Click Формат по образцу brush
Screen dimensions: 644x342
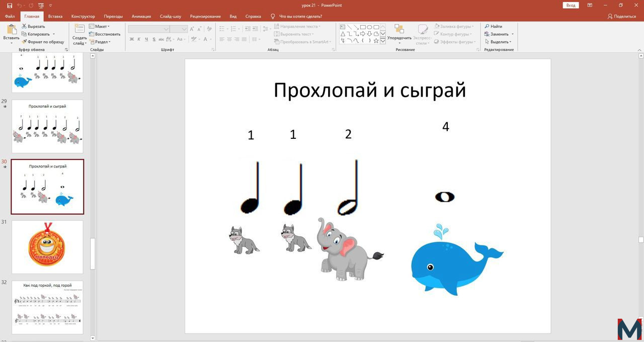43,42
